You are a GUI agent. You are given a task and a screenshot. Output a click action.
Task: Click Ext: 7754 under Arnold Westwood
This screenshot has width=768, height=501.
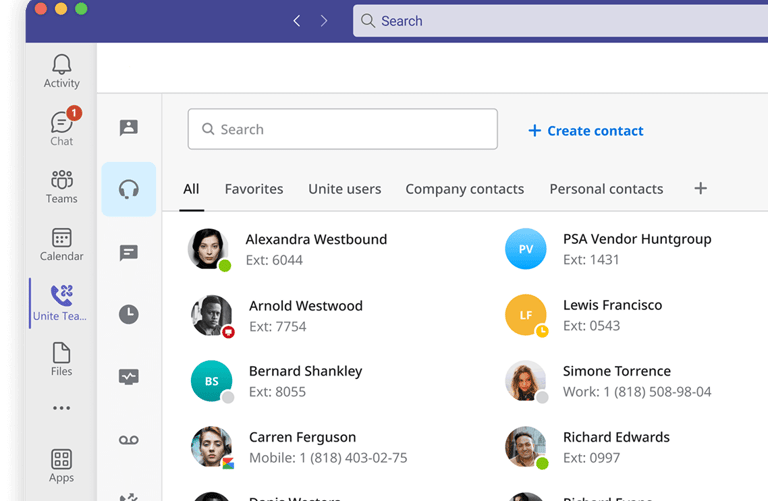277,326
